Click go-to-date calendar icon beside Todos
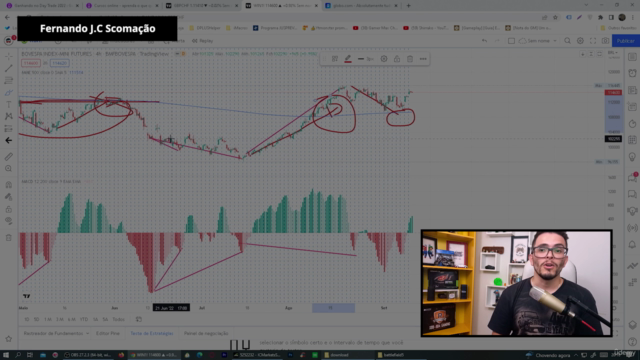Screen dimensions: 640x360 [139, 319]
